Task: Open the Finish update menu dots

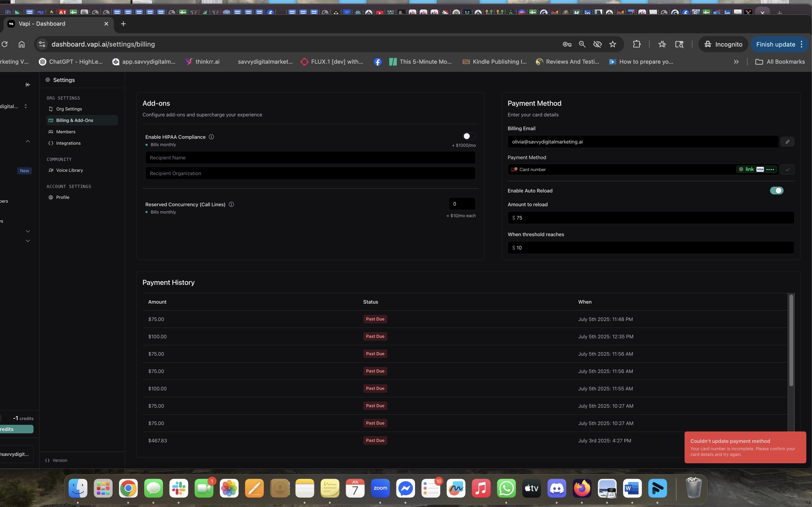Action: tap(802, 44)
